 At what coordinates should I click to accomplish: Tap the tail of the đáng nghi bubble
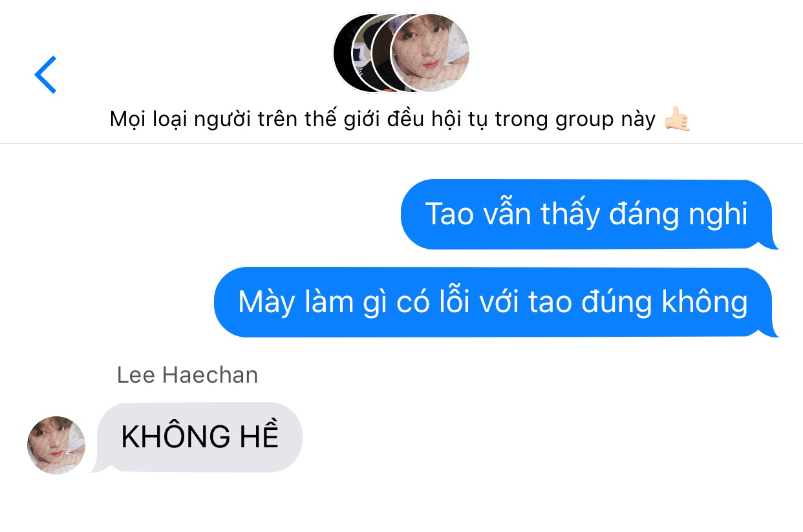773,242
